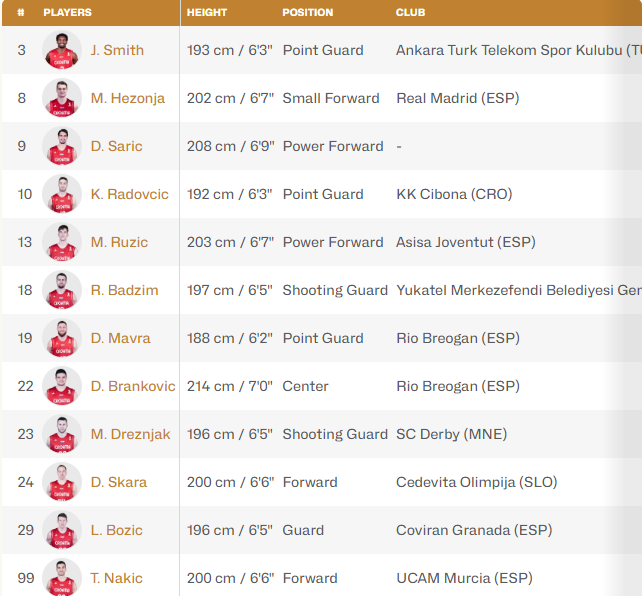Viewport: 642px width, 596px height.
Task: Click the Height column header
Action: pyautogui.click(x=207, y=13)
